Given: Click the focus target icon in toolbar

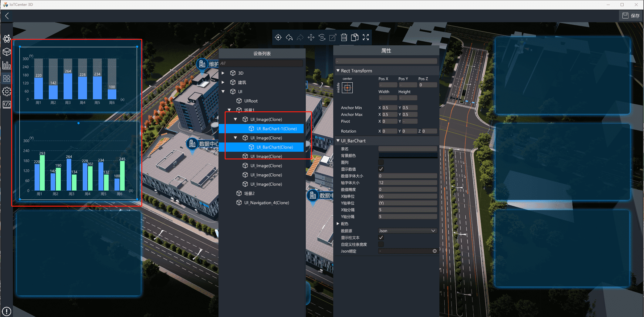Looking at the screenshot, I should tap(278, 38).
